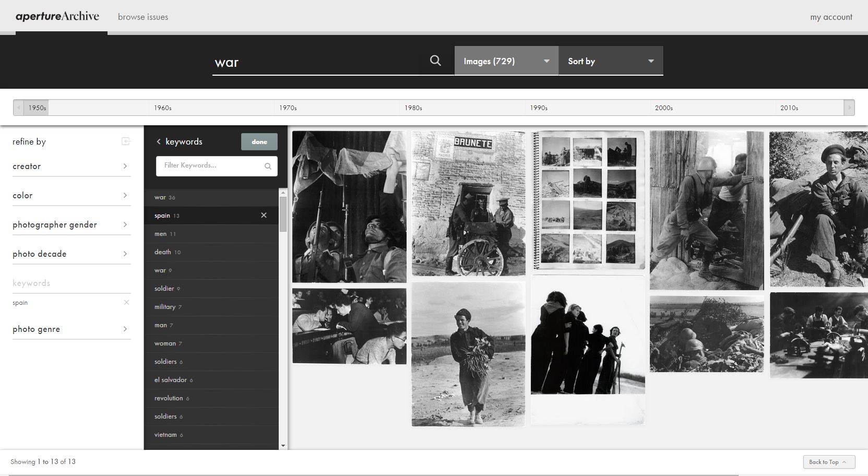Select the 'death' keyword filter

pos(163,252)
